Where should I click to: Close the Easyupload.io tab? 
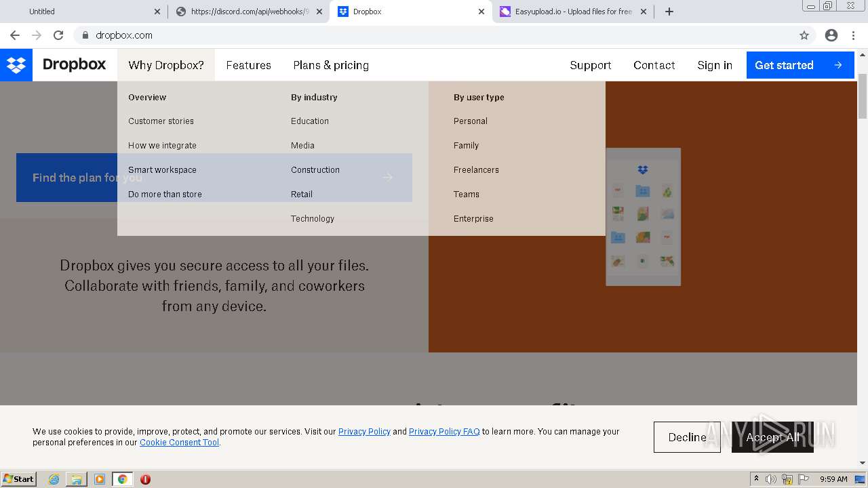point(644,12)
